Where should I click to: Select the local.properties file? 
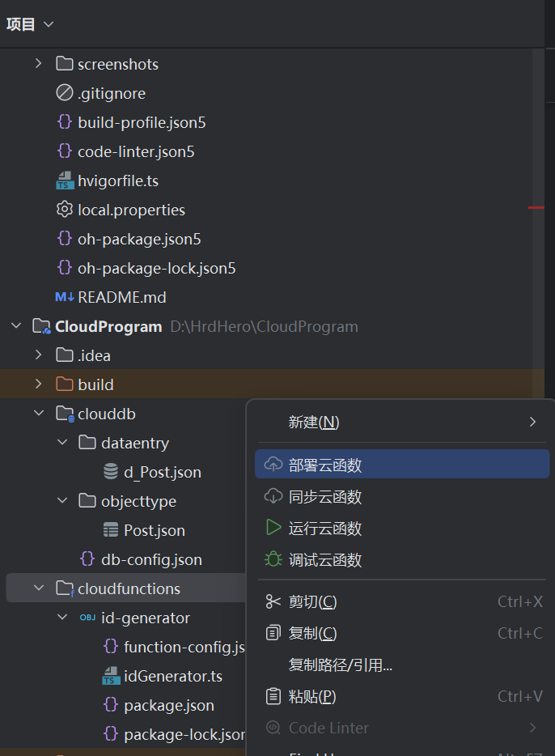pos(131,210)
